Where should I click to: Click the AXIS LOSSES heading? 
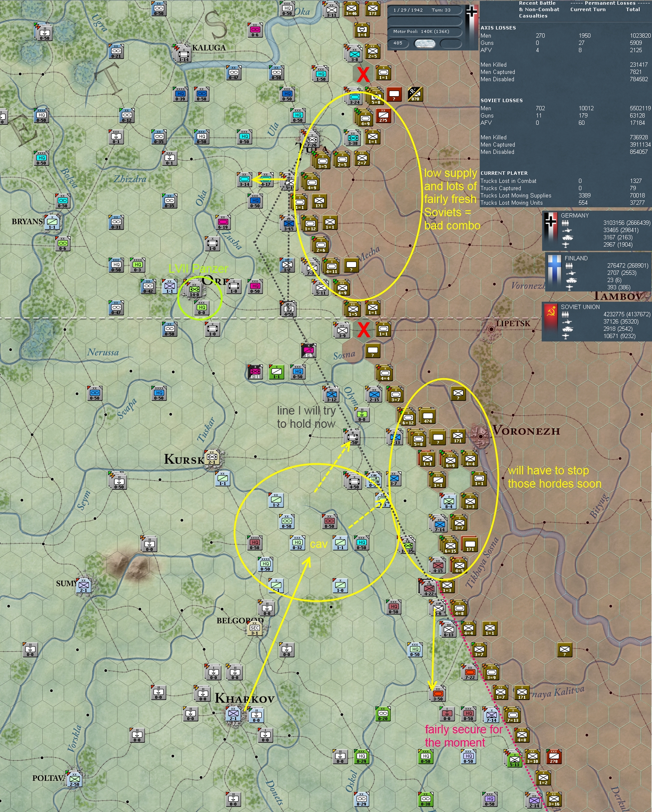498,28
